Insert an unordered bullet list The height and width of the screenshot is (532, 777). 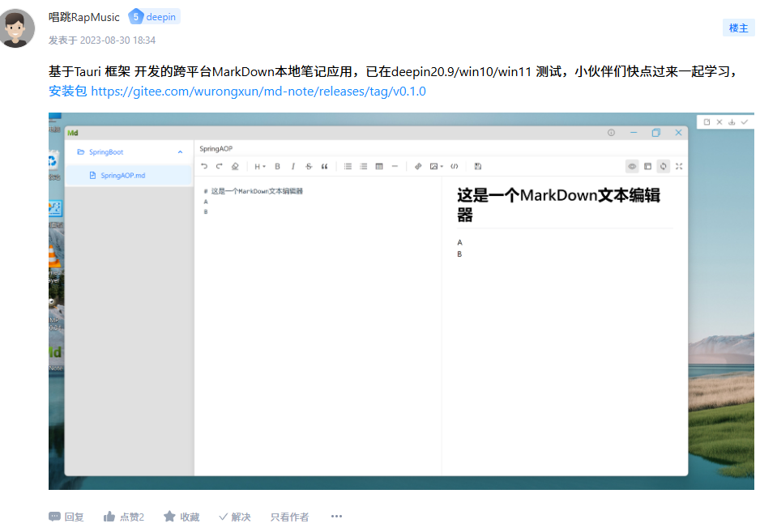click(348, 167)
